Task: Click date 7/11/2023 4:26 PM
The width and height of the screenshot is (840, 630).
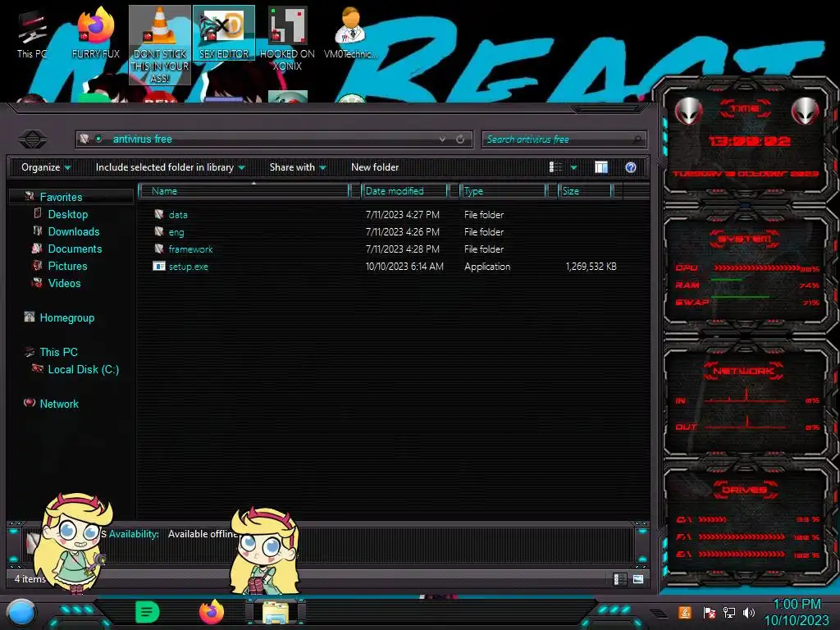Action: tap(402, 232)
